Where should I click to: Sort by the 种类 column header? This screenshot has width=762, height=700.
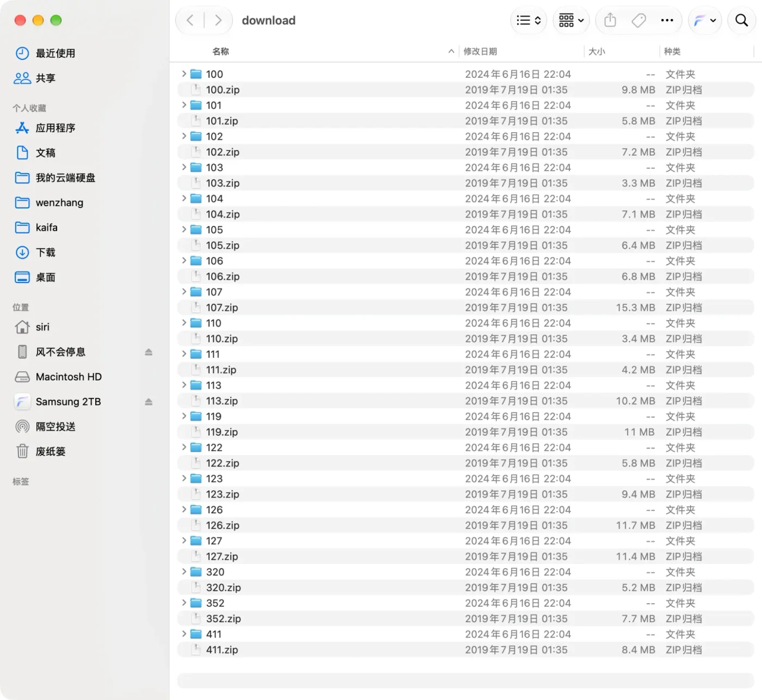pos(672,51)
